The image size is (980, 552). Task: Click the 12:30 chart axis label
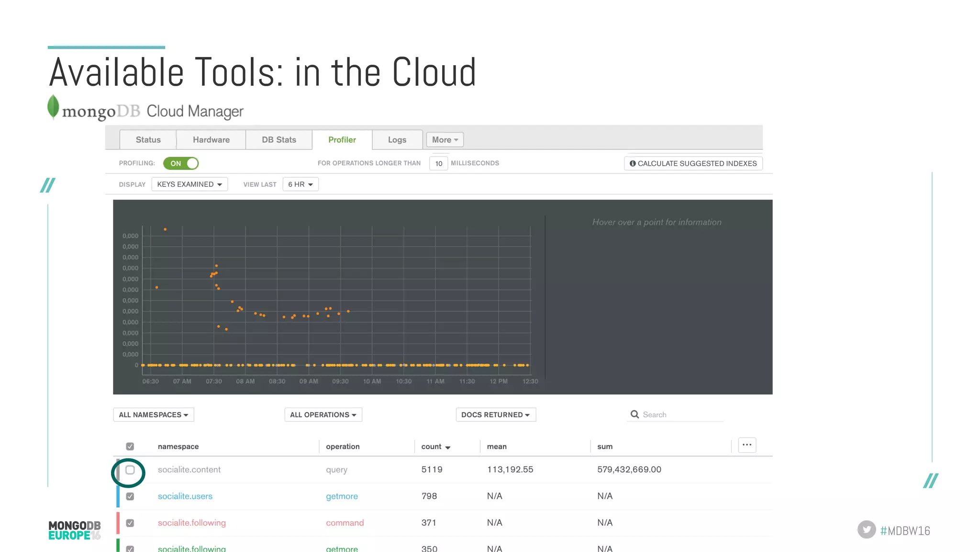click(530, 382)
